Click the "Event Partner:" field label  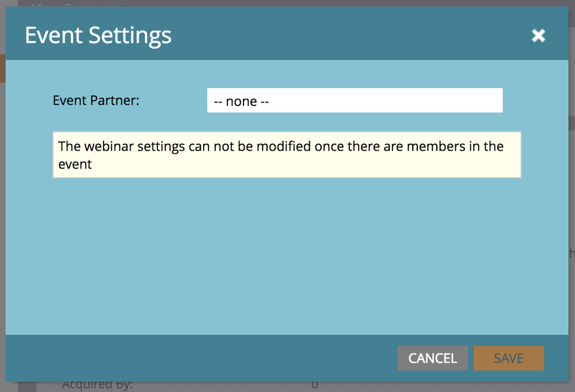coord(96,100)
